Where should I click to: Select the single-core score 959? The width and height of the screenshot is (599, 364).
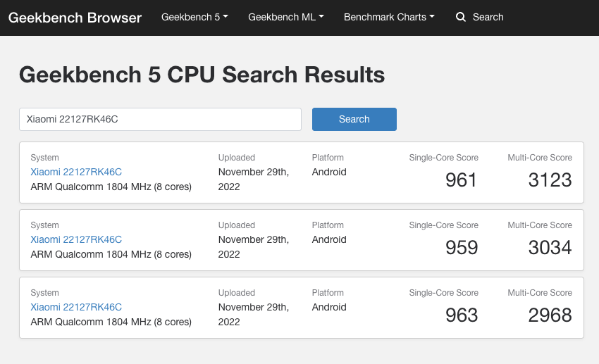(x=462, y=248)
